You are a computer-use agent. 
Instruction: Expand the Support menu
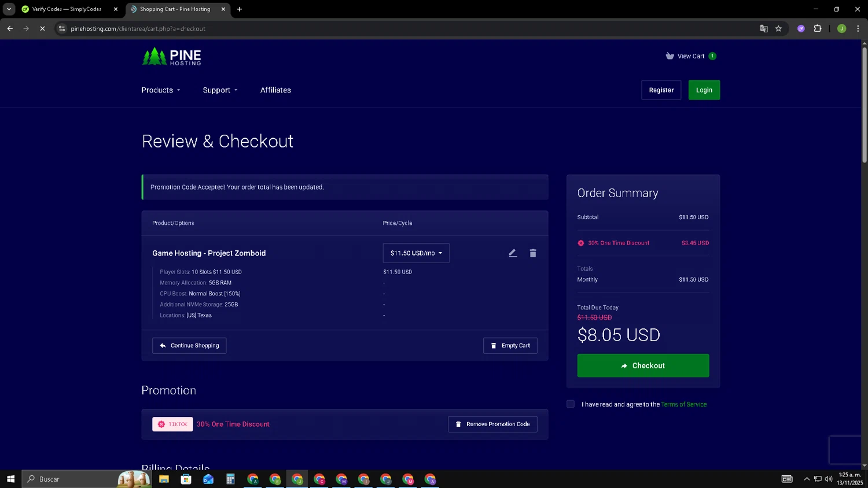[220, 90]
